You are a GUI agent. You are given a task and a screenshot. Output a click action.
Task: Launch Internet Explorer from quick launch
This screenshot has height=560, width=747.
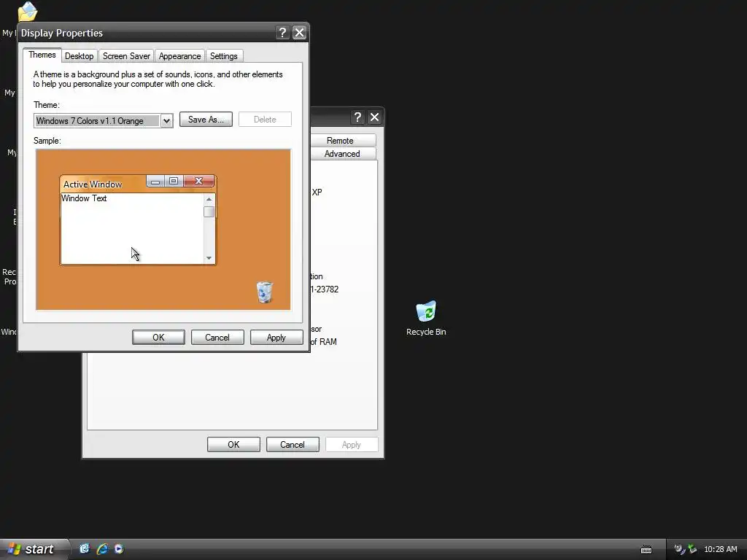102,549
